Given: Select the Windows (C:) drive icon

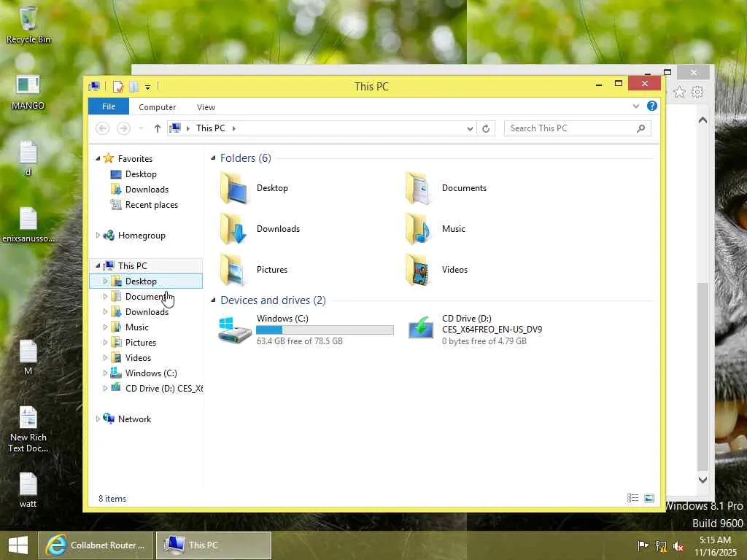Looking at the screenshot, I should pyautogui.click(x=234, y=330).
